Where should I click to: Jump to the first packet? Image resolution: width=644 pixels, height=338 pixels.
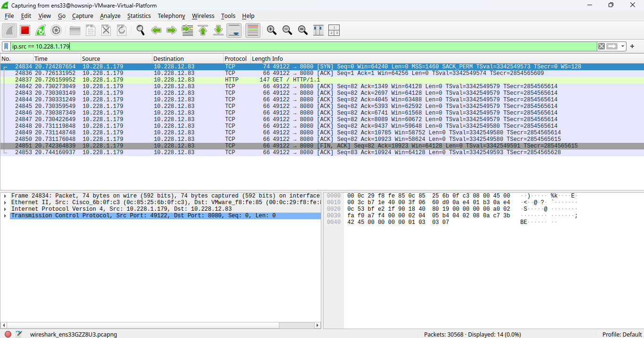coord(203,30)
